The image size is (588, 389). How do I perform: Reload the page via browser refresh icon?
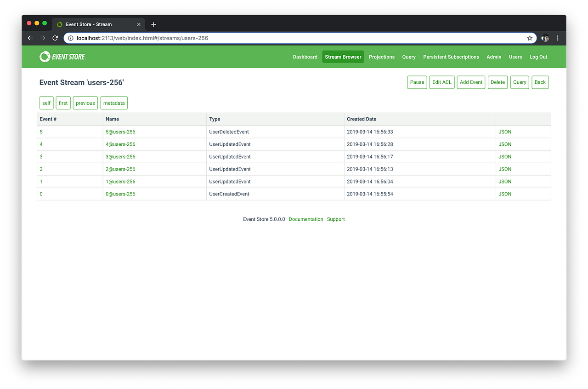pyautogui.click(x=55, y=38)
